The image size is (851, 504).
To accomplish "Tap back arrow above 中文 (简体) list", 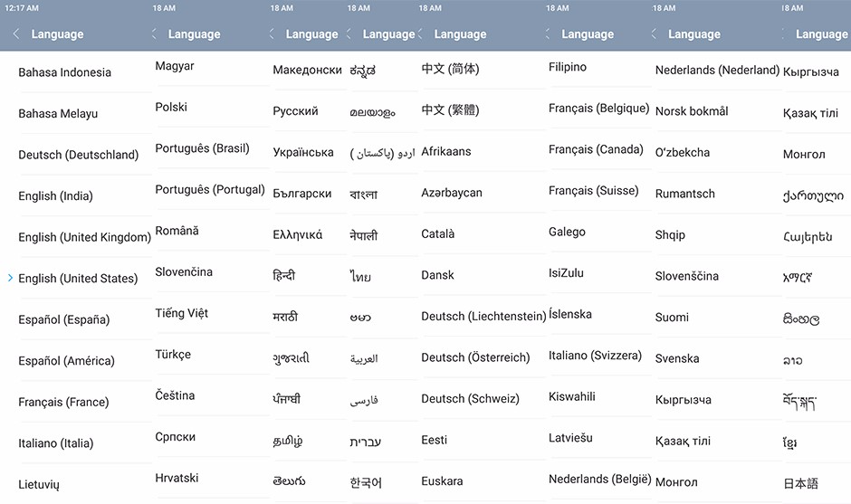I will click(420, 34).
